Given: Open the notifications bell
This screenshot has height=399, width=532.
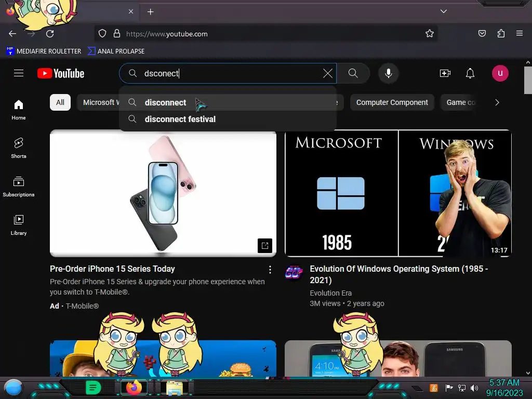Looking at the screenshot, I should tap(470, 73).
